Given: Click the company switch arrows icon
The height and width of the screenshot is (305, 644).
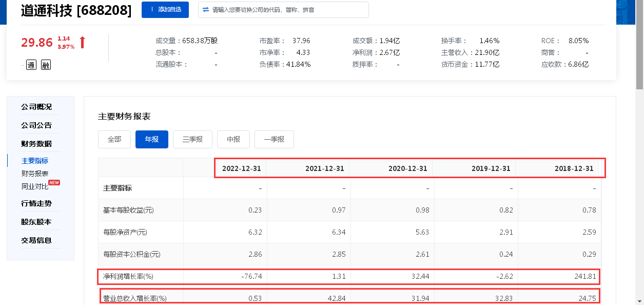Looking at the screenshot, I should [206, 10].
